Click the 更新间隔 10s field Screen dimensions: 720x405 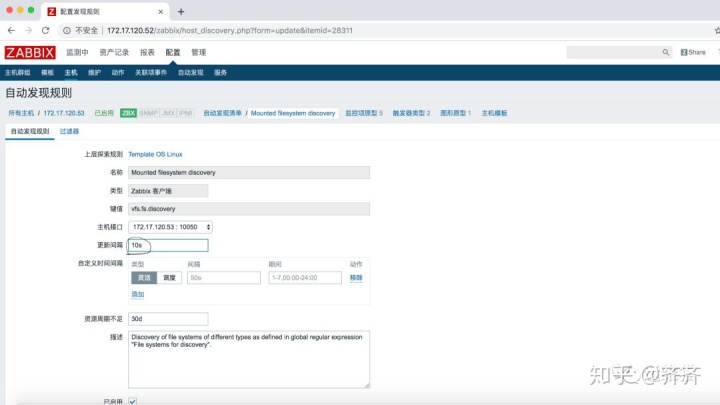tap(168, 245)
